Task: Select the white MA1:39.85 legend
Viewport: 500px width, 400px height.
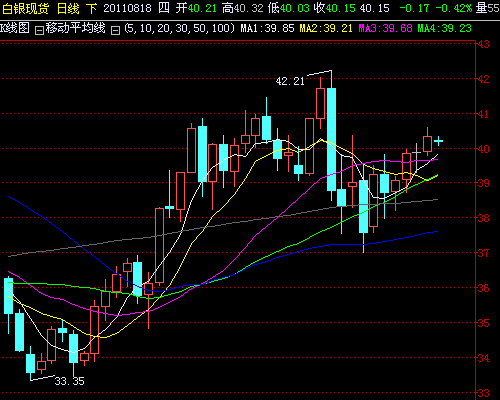Action: pyautogui.click(x=268, y=28)
